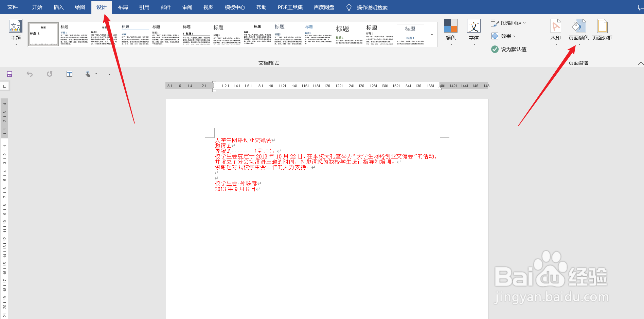
Task: Click the date line 2013 年 9 月 8 日
Action: [235, 189]
